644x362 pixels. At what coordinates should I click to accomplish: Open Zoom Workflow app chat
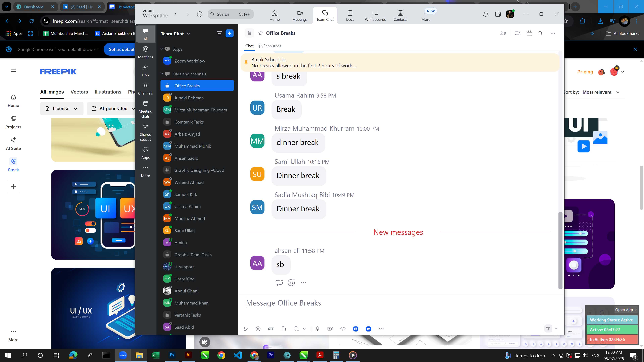tap(197, 61)
